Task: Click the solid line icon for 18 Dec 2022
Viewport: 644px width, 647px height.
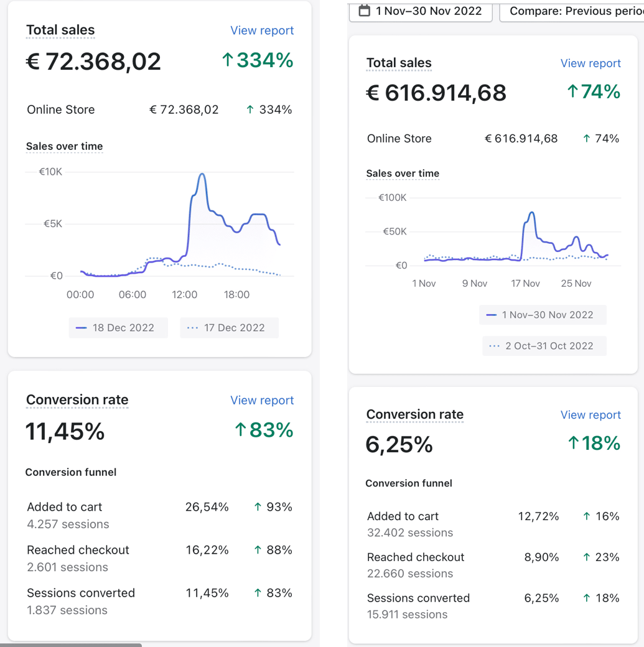Action: pos(81,328)
